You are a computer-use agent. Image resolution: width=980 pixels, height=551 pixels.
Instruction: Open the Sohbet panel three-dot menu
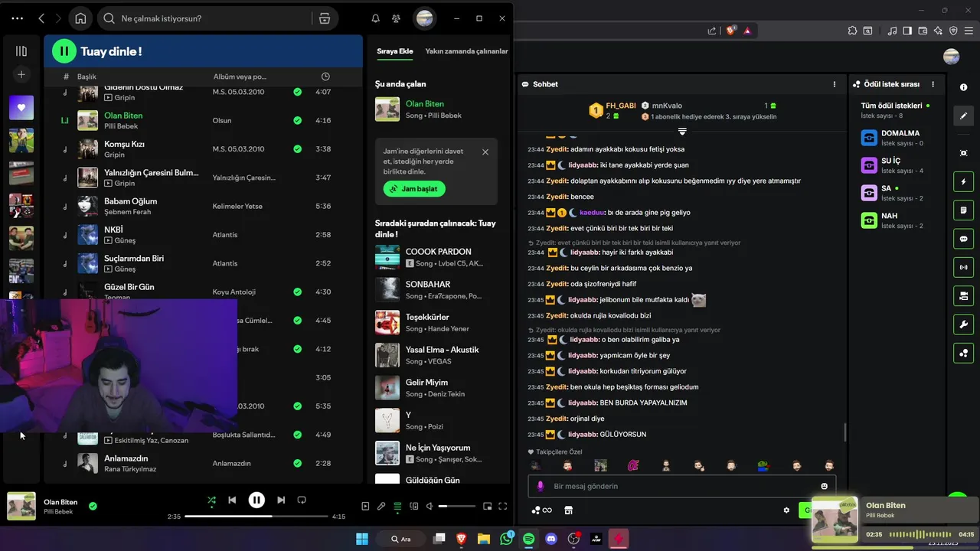(x=835, y=84)
